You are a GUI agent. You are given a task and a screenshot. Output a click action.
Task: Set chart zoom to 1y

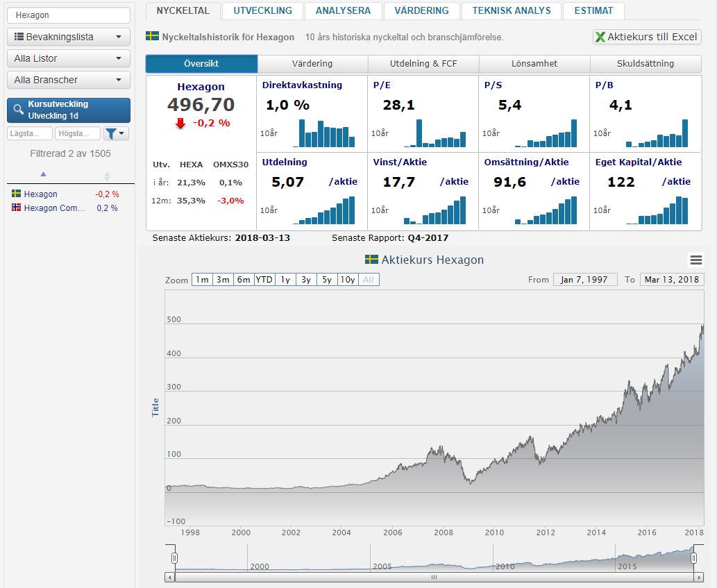pos(285,279)
